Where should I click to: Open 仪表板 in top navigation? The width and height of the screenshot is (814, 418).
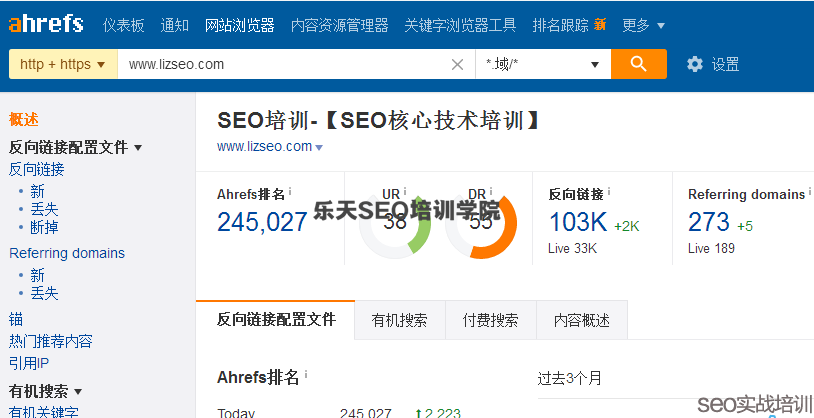pyautogui.click(x=124, y=25)
